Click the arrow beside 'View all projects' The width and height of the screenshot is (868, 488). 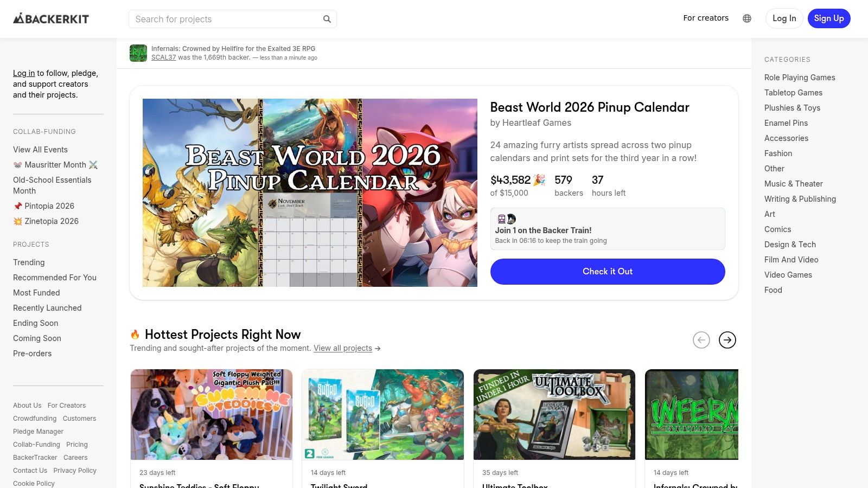pos(378,349)
